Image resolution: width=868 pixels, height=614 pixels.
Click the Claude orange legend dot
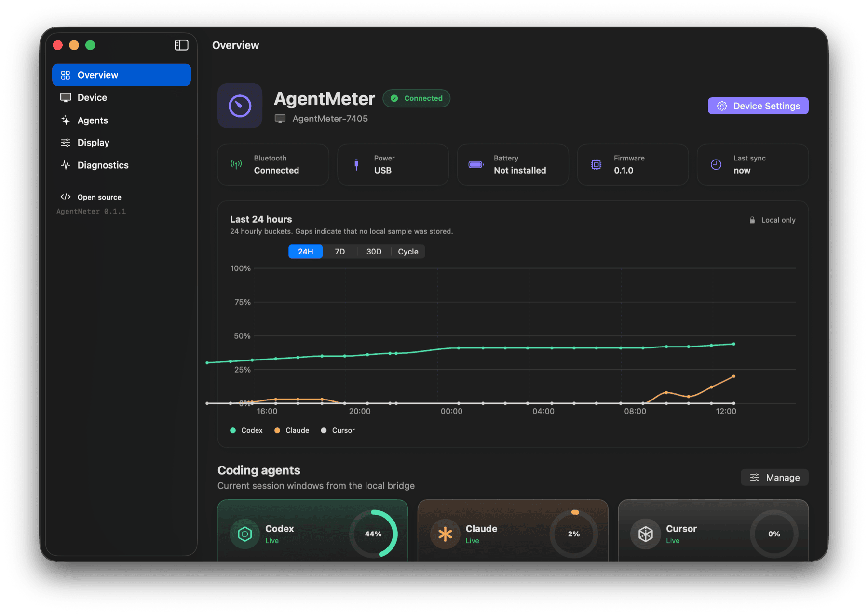pyautogui.click(x=277, y=430)
